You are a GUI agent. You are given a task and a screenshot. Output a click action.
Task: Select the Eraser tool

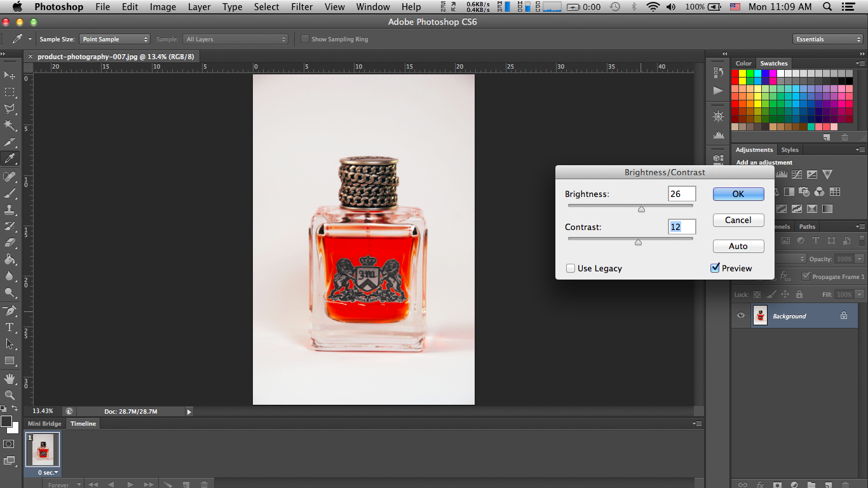[x=10, y=242]
